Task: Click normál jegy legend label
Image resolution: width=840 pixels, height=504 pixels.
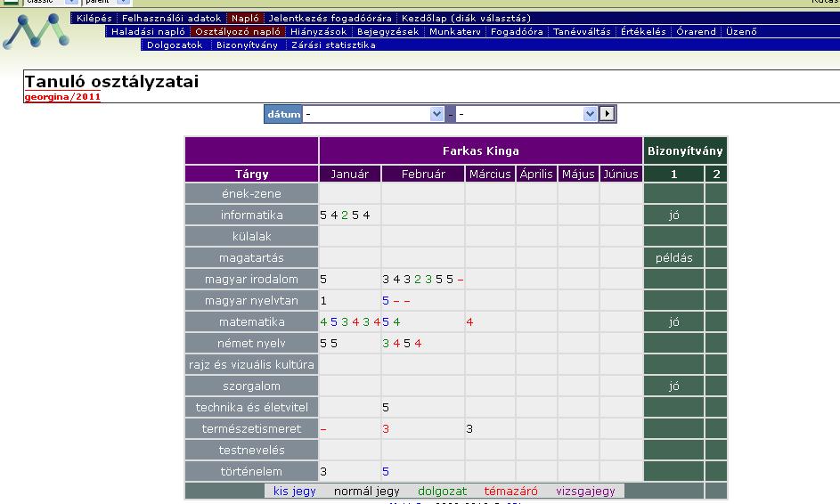Action: 366,492
